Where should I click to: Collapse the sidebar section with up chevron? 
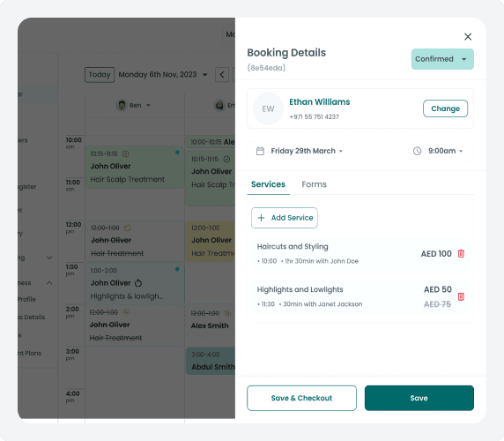49,283
